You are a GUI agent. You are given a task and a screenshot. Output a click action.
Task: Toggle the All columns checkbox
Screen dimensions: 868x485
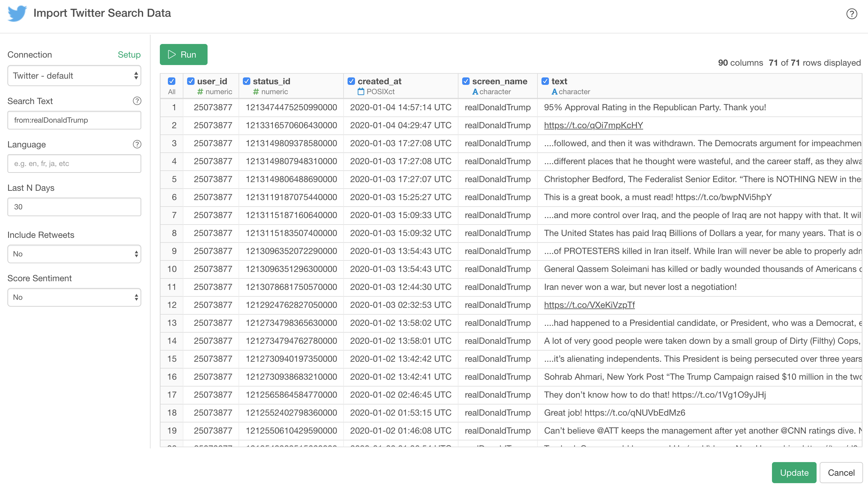pos(172,81)
